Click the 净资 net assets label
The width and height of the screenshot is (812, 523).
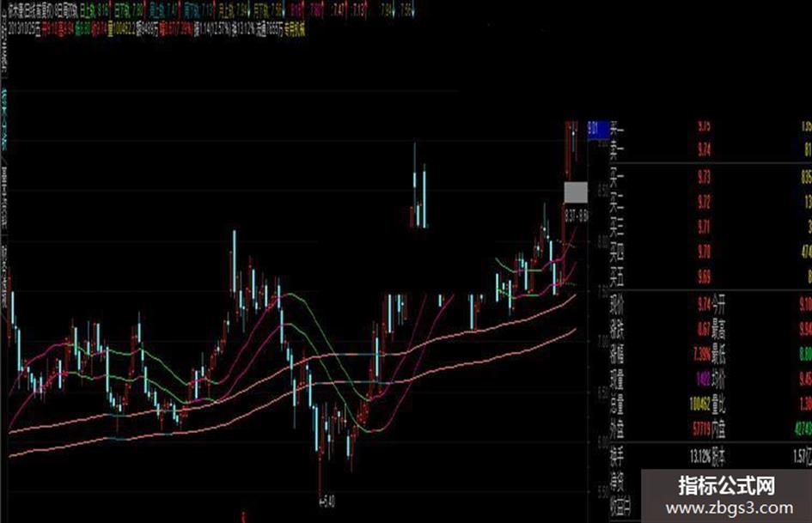(617, 481)
